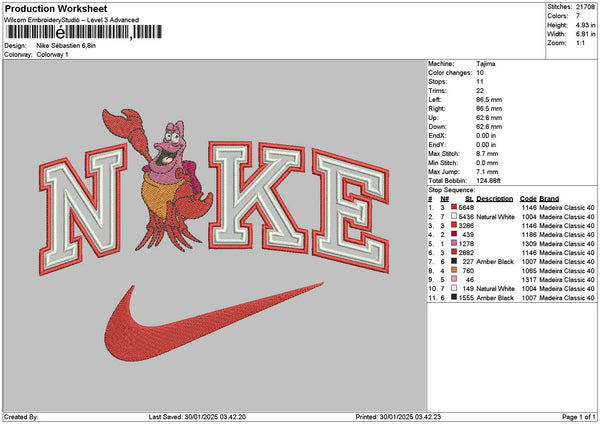Click code "1309" in stop row 5
The width and height of the screenshot is (600, 424).
point(529,243)
